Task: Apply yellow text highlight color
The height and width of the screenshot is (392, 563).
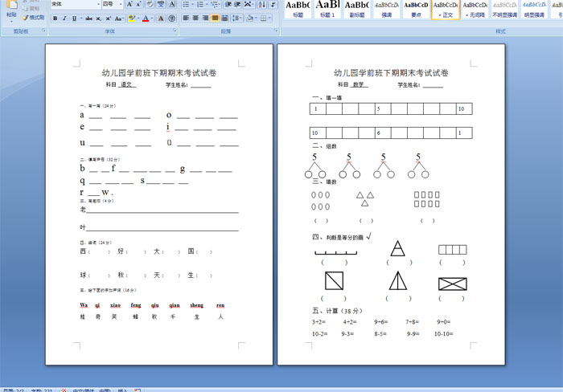Action: [x=131, y=18]
